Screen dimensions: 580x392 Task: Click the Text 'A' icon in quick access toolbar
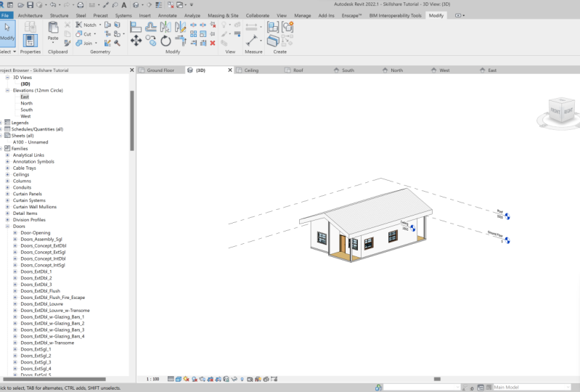click(124, 5)
